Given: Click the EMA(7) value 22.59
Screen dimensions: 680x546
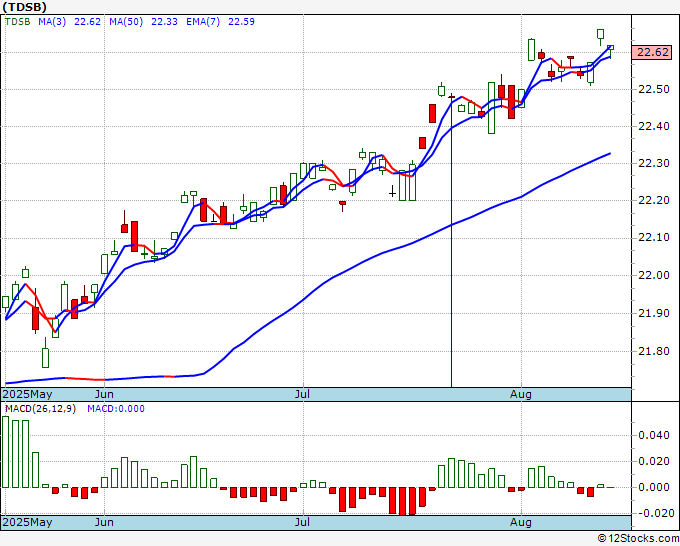Looking at the screenshot, I should coord(241,22).
